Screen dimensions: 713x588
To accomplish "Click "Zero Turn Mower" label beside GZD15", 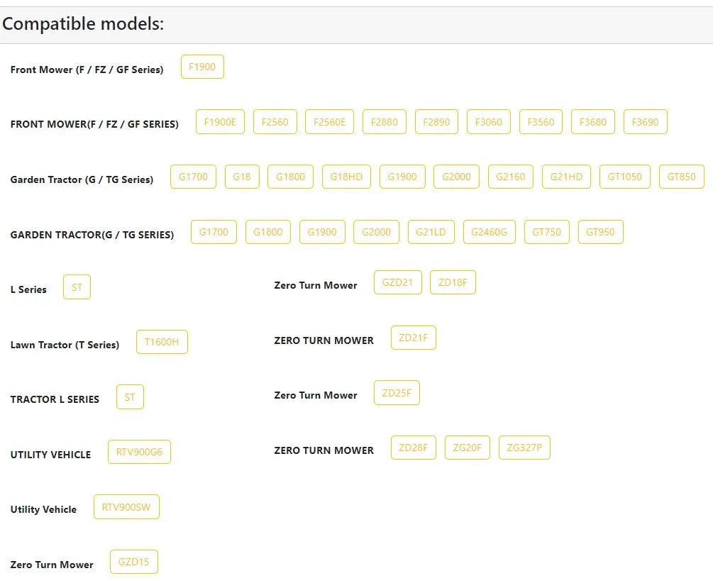I will coord(51,565).
